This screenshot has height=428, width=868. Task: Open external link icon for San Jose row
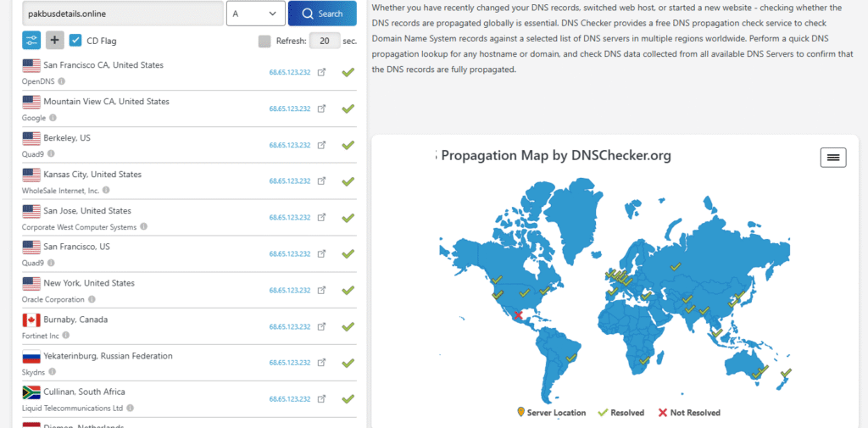(321, 218)
